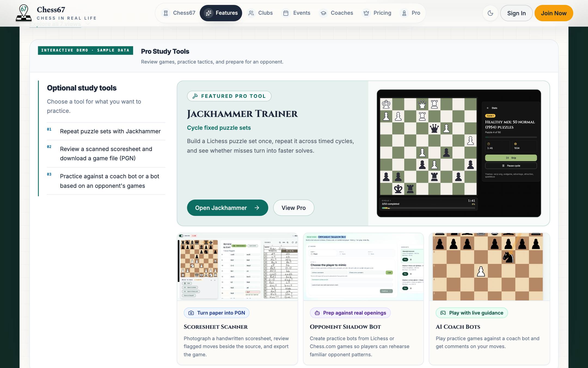
Task: Click the Prep against real openings badge
Action: coord(350,313)
